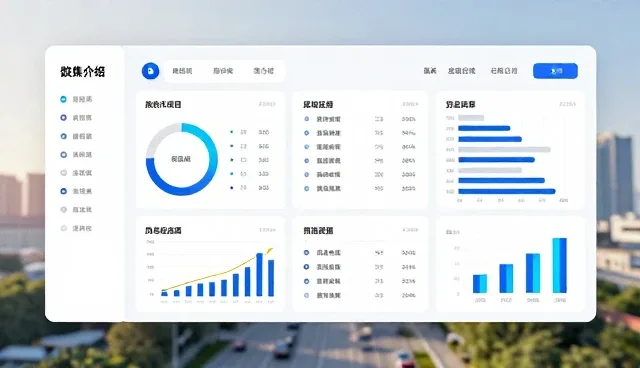Click the tallest column in bottom-right chart
640x368 pixels.
(560, 265)
